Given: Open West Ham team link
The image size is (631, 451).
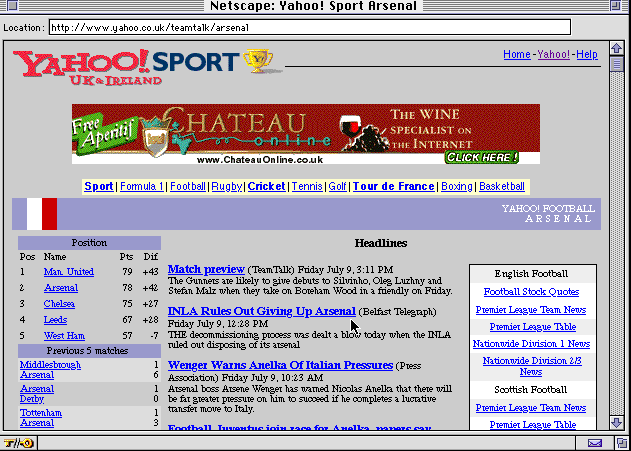Looking at the screenshot, I should pos(64,336).
